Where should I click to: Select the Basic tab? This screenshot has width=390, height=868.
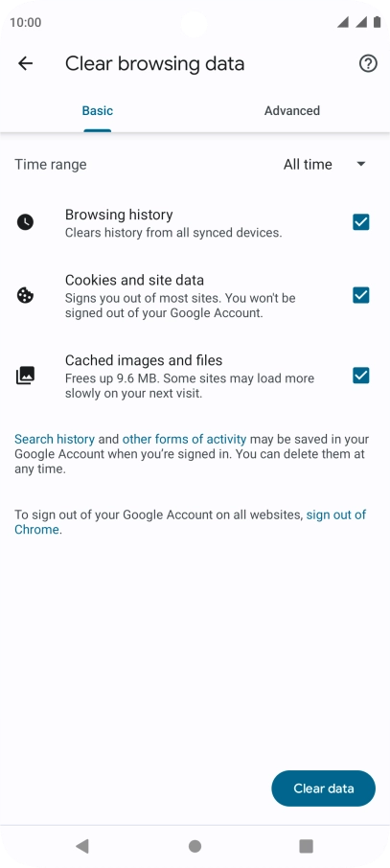pos(98,111)
